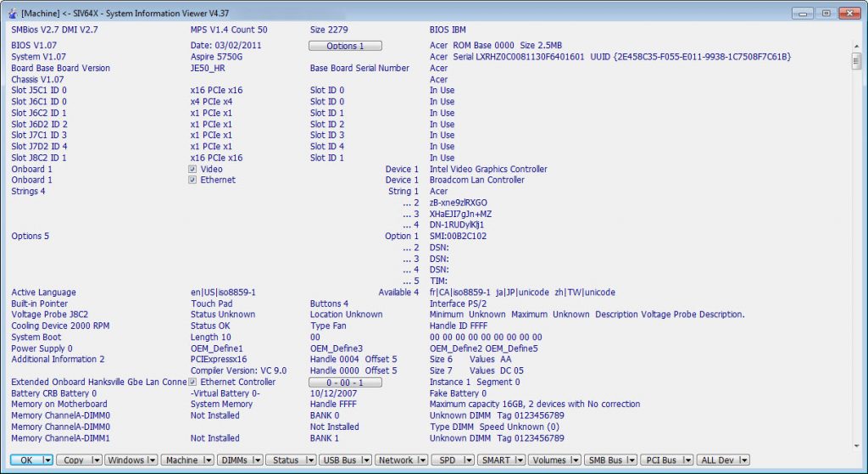Click the scrollbar up arrow

(x=857, y=47)
